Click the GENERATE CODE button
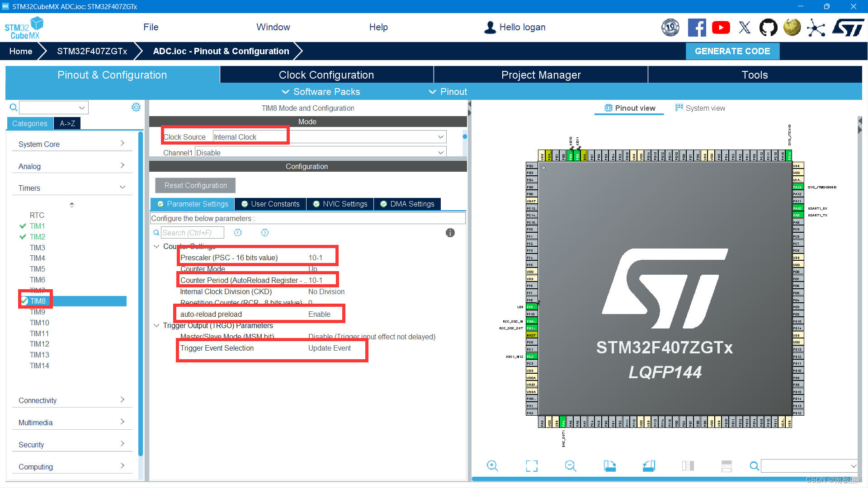This screenshot has height=488, width=868. click(x=732, y=51)
